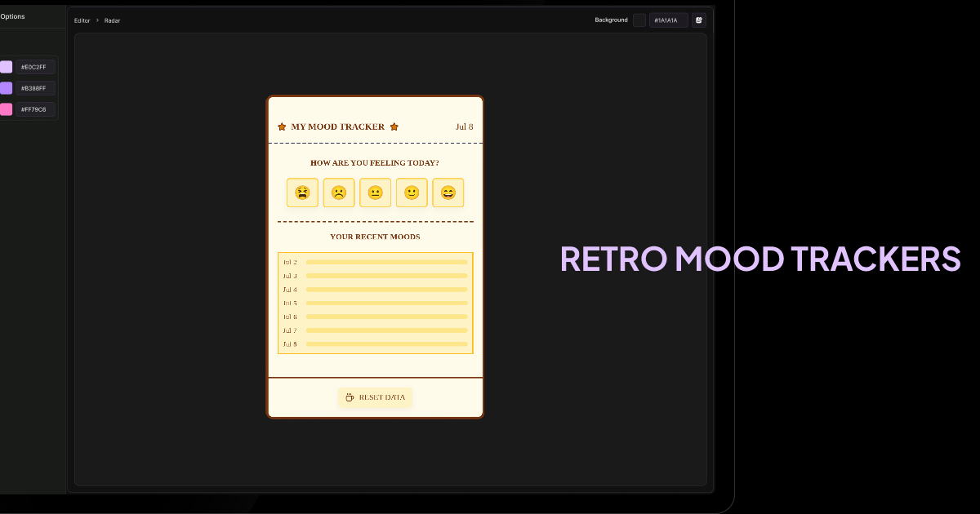980x514 pixels.
Task: Select the grinning face mood emoji
Action: (448, 193)
